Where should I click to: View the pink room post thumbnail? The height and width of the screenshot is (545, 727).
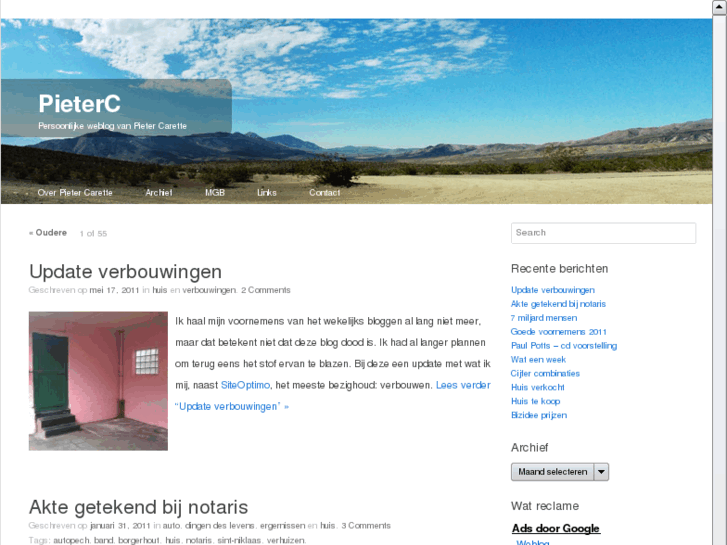click(98, 381)
